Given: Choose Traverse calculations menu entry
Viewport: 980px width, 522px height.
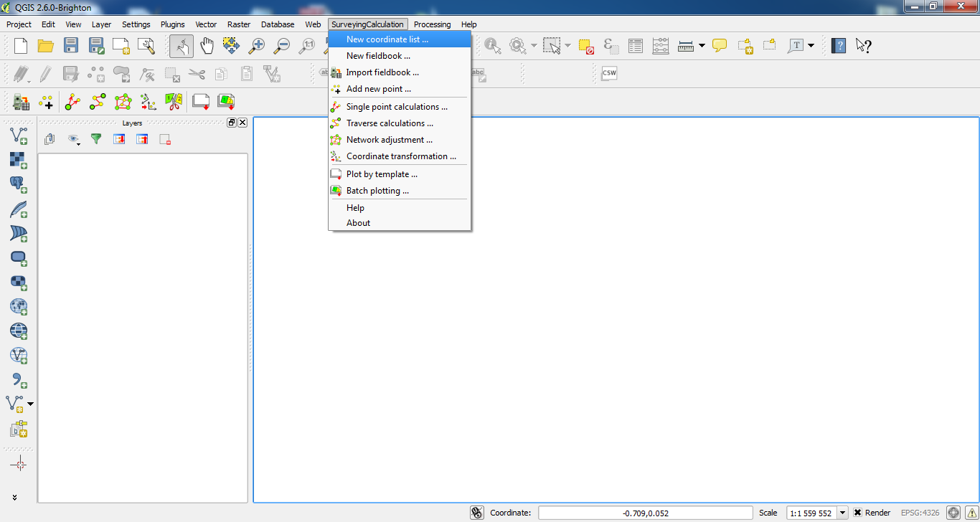Looking at the screenshot, I should 390,123.
